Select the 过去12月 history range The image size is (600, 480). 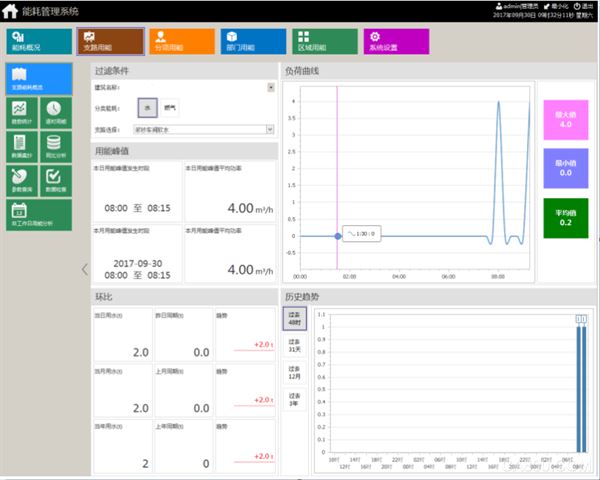(x=295, y=372)
